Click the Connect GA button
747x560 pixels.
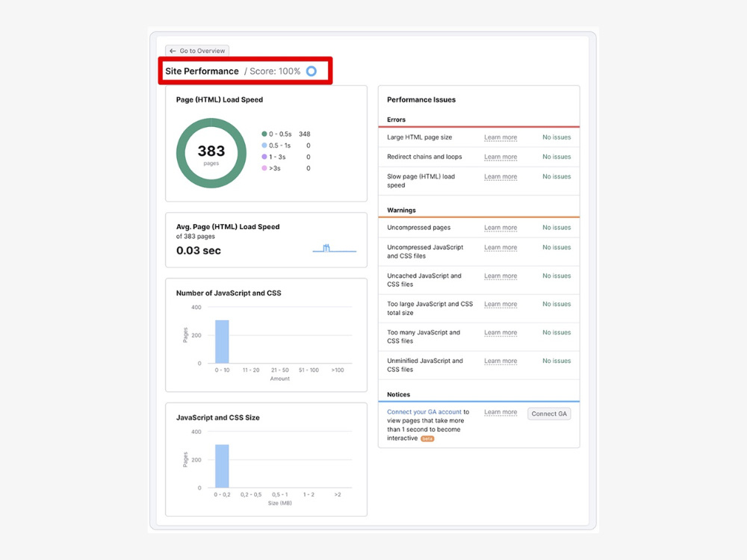click(549, 414)
